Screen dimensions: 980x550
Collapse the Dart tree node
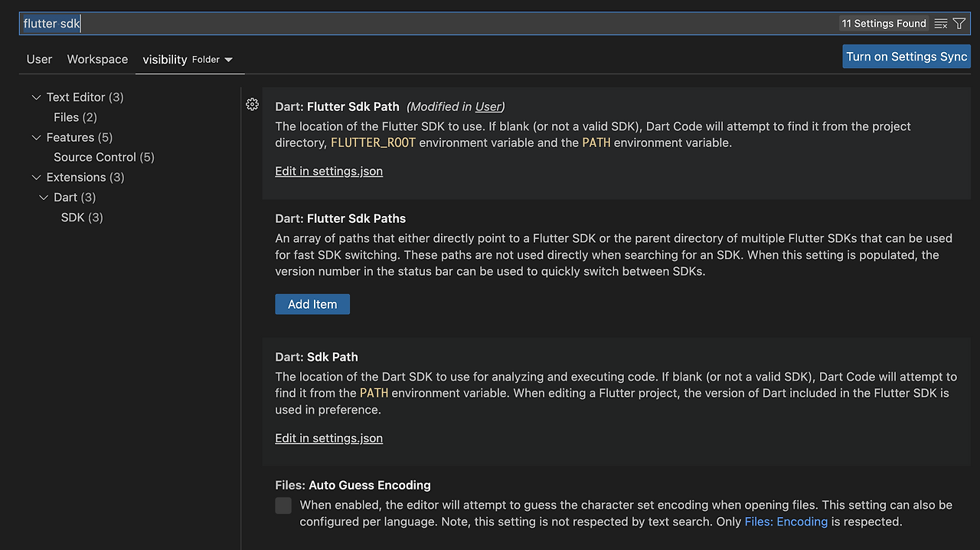(x=44, y=198)
